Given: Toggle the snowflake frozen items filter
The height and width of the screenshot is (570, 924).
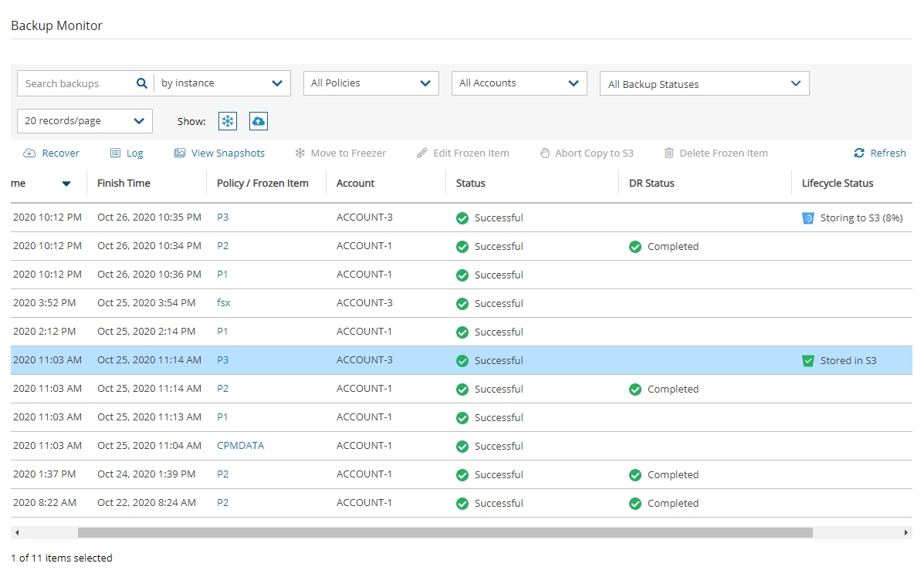Looking at the screenshot, I should (x=228, y=121).
